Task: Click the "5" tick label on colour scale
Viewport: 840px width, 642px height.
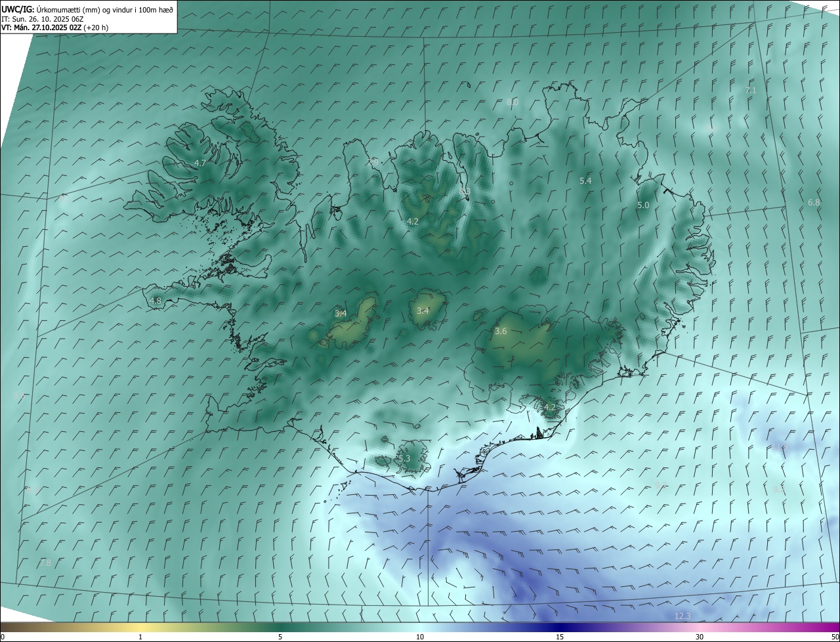Action: pos(280,637)
